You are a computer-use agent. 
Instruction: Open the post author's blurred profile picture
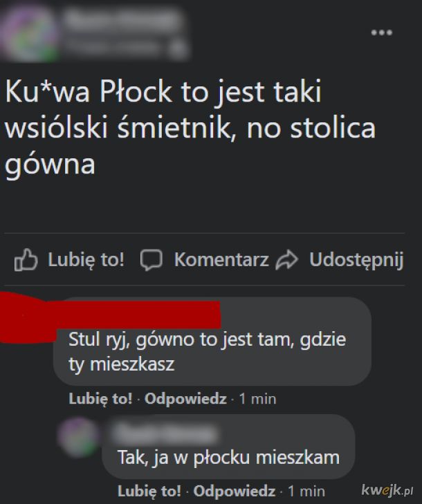[x=30, y=33]
